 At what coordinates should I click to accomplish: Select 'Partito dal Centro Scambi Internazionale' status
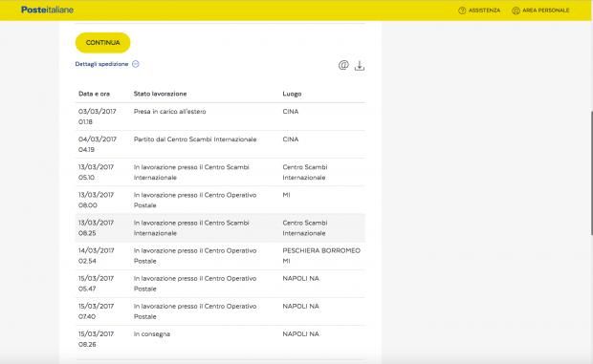coord(195,139)
